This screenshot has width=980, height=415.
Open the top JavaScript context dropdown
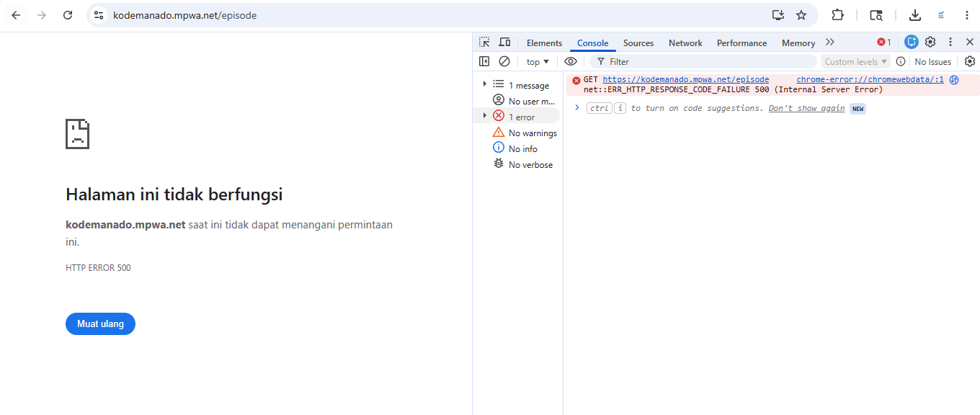point(538,62)
